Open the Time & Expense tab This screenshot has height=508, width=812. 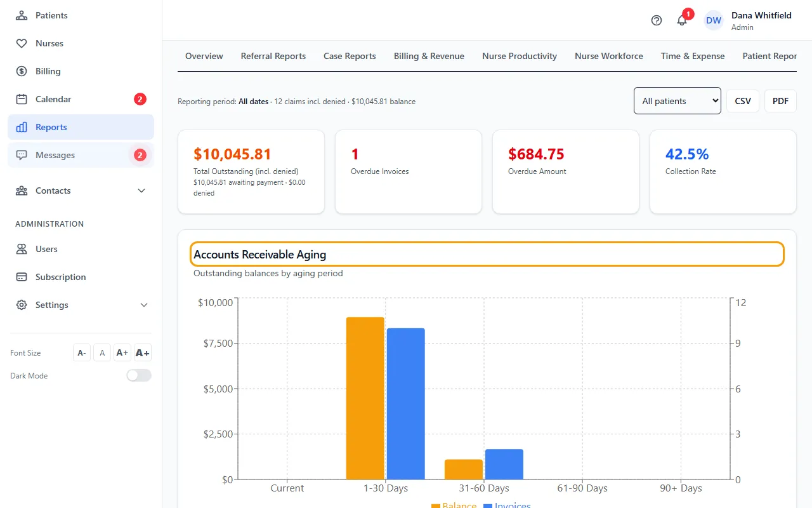pyautogui.click(x=693, y=56)
